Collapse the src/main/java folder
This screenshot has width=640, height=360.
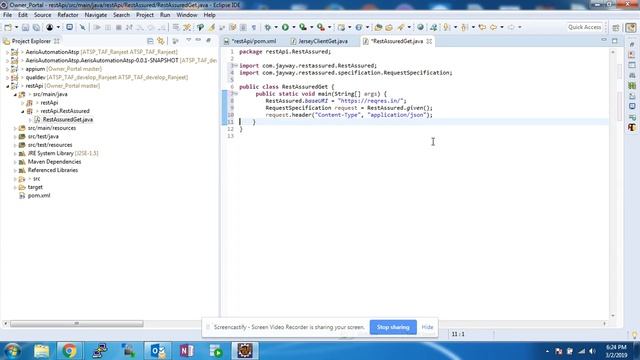pyautogui.click(x=15, y=94)
